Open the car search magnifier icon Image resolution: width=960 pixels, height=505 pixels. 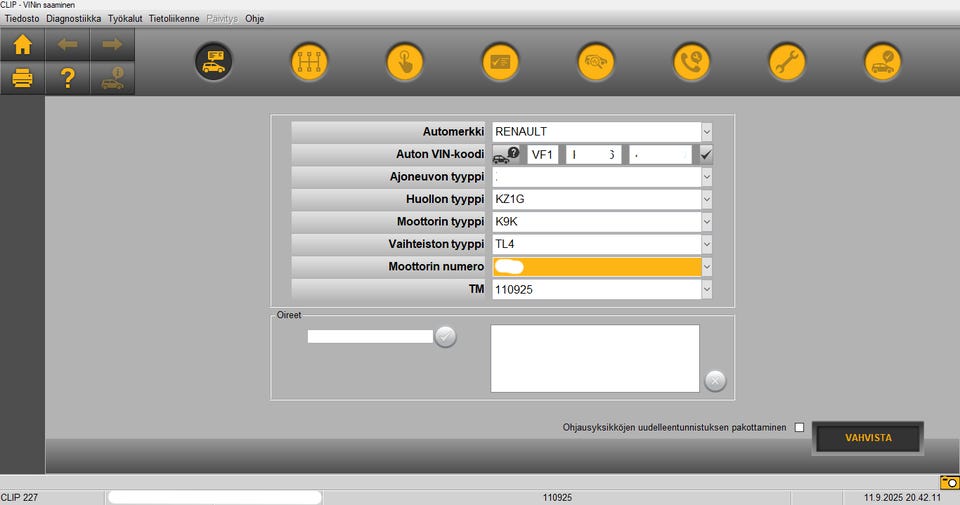596,61
